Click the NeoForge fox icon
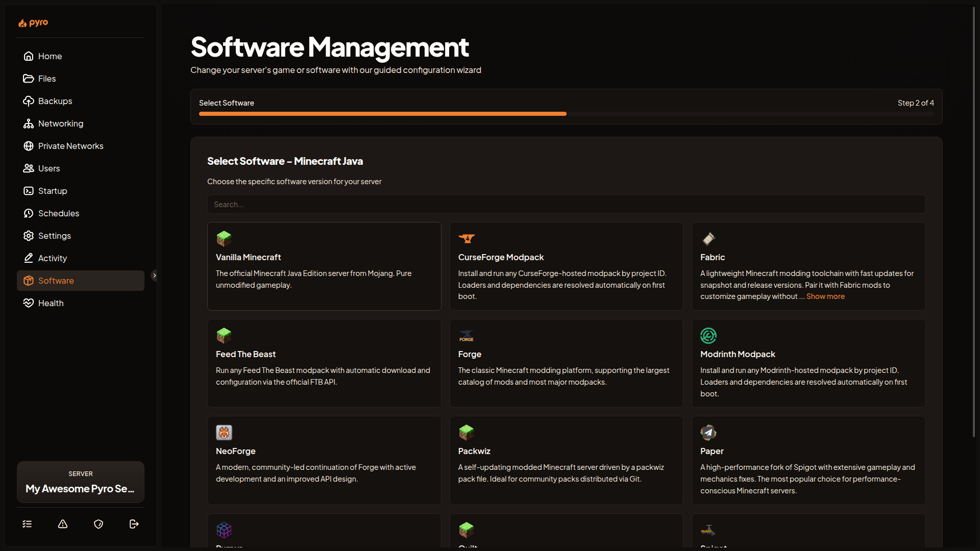This screenshot has width=980, height=551. tap(224, 433)
